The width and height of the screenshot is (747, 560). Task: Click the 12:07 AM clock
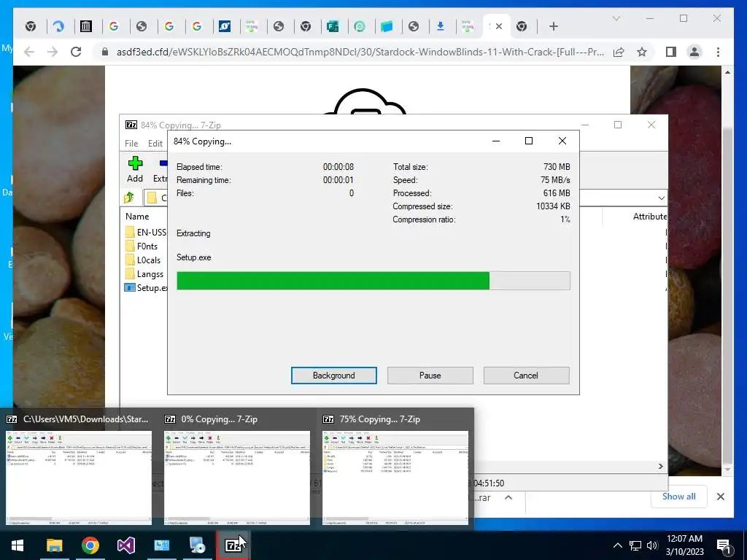[x=684, y=539]
